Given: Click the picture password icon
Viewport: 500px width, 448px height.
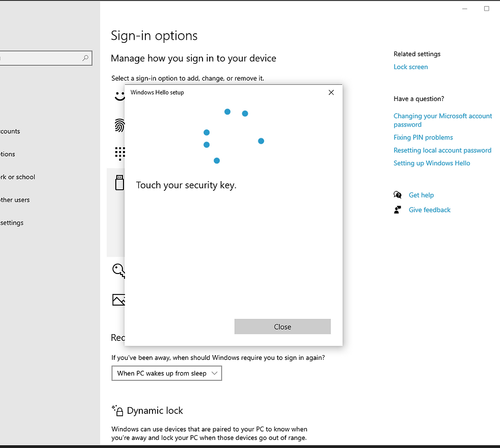Looking at the screenshot, I should click(x=118, y=300).
